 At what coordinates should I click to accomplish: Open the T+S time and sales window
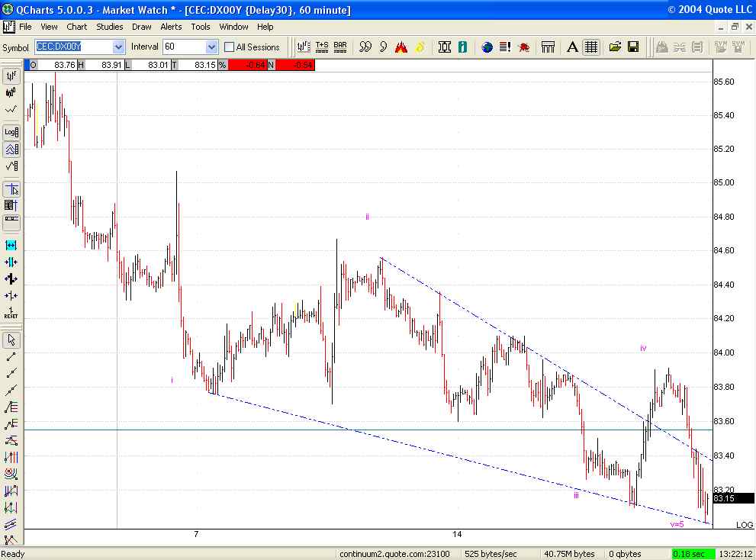(x=322, y=47)
